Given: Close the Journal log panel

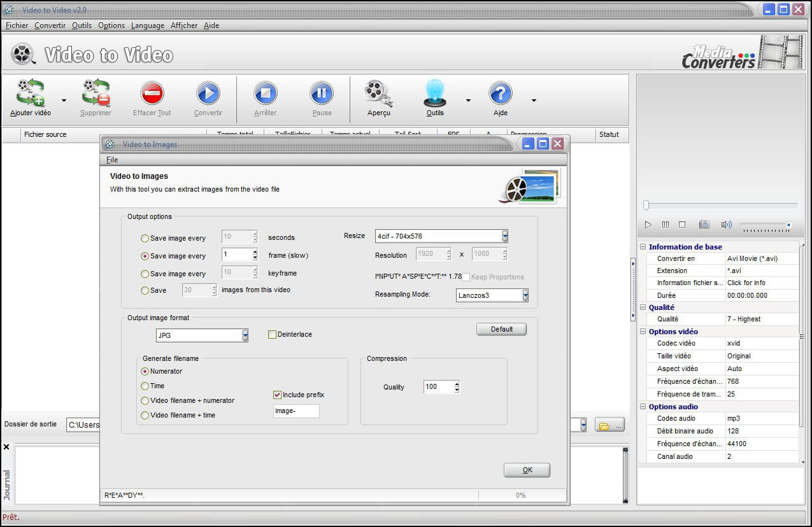Looking at the screenshot, I should tap(6, 447).
